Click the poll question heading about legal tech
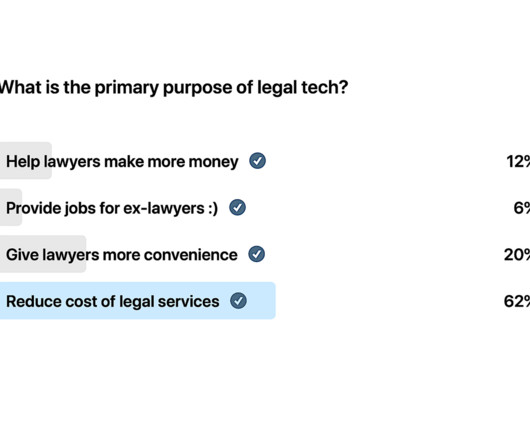The image size is (530, 442). point(174,88)
